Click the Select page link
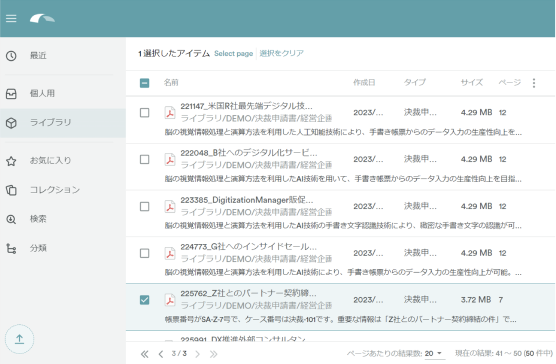Image resolution: width=556 pixels, height=364 pixels. [233, 54]
